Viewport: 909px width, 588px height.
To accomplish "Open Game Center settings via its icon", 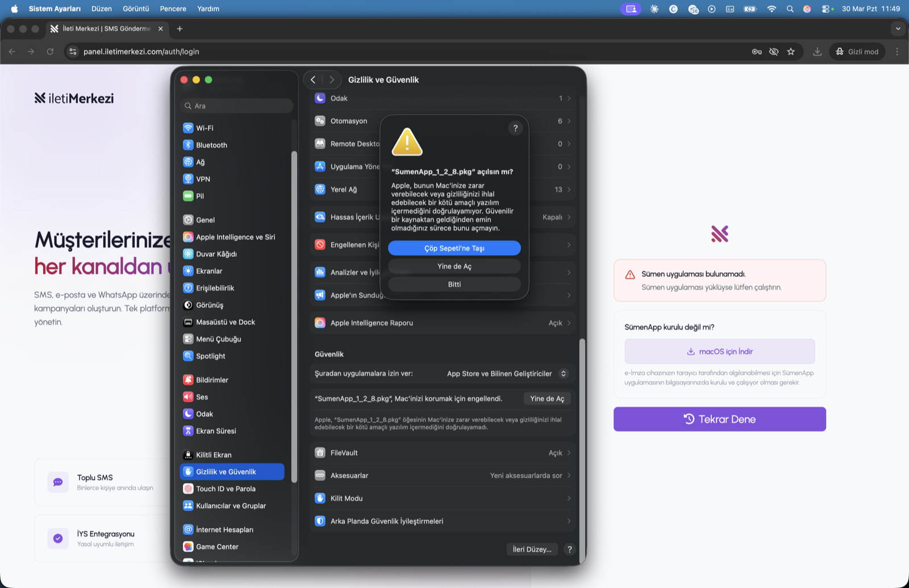I will pos(188,546).
